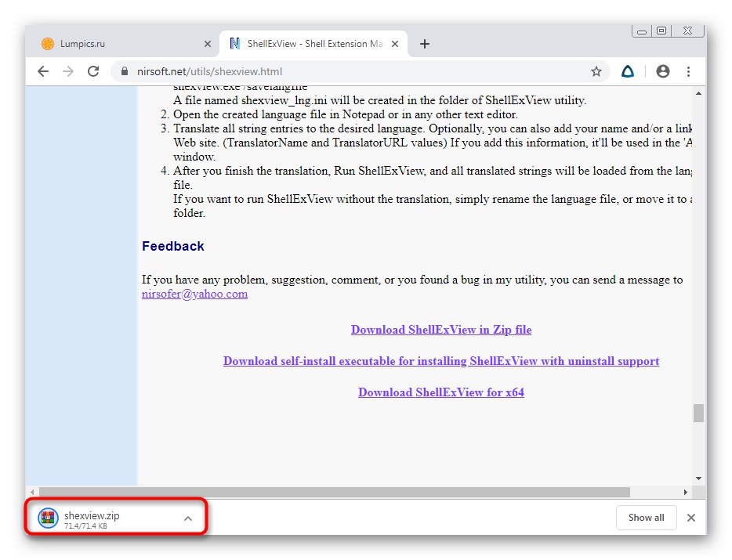Close the Lumpics.ru tab
This screenshot has height=560, width=732.
[x=208, y=44]
